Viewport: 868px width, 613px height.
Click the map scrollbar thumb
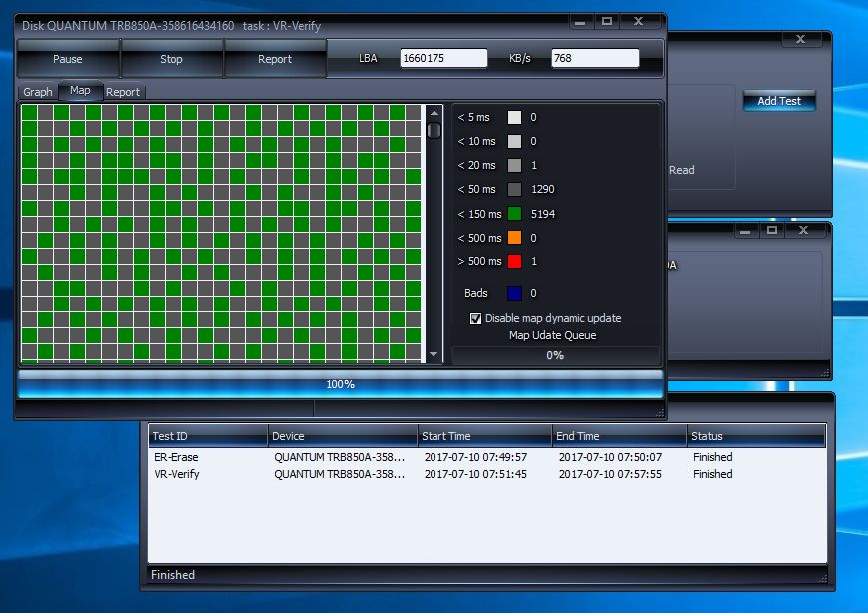pos(434,130)
